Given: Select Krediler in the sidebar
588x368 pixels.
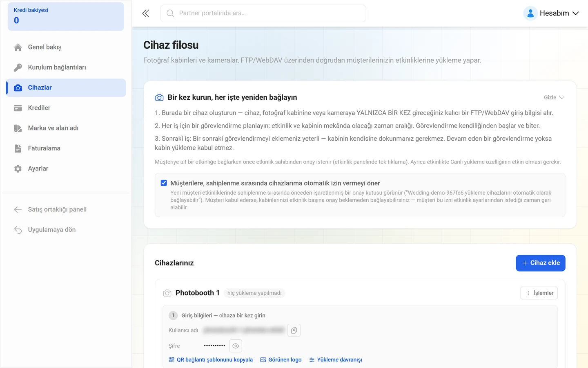Looking at the screenshot, I should 66,108.
